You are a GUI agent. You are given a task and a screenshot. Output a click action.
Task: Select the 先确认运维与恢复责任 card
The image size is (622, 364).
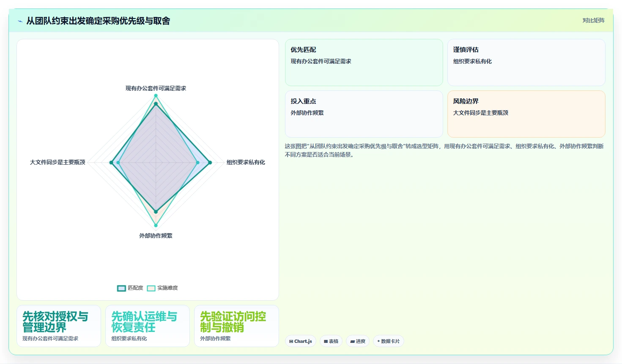tap(148, 326)
